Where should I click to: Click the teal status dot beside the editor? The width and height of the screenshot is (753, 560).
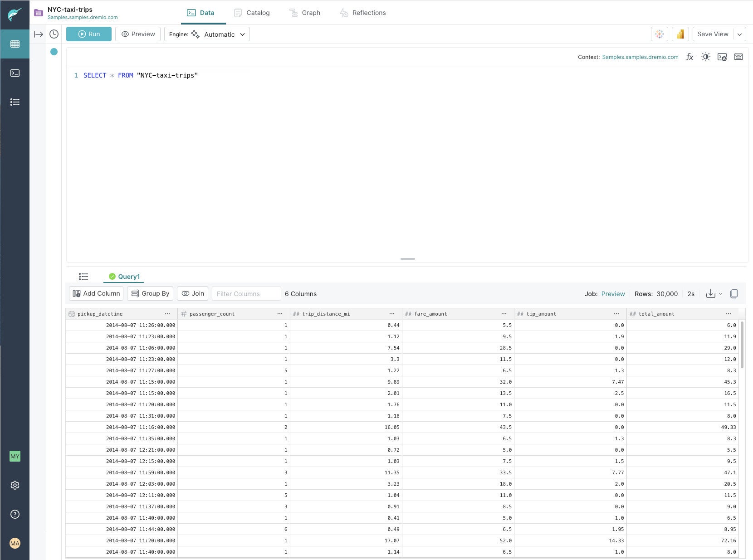click(54, 52)
